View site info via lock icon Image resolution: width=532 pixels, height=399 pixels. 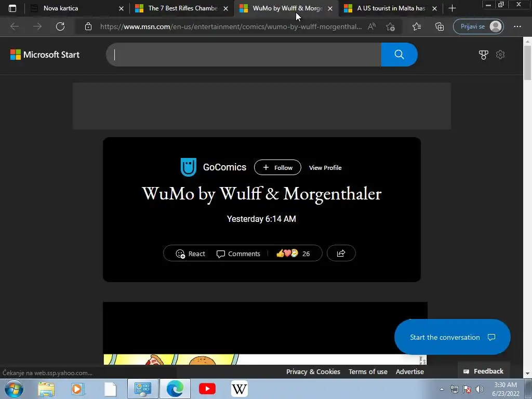pyautogui.click(x=88, y=26)
